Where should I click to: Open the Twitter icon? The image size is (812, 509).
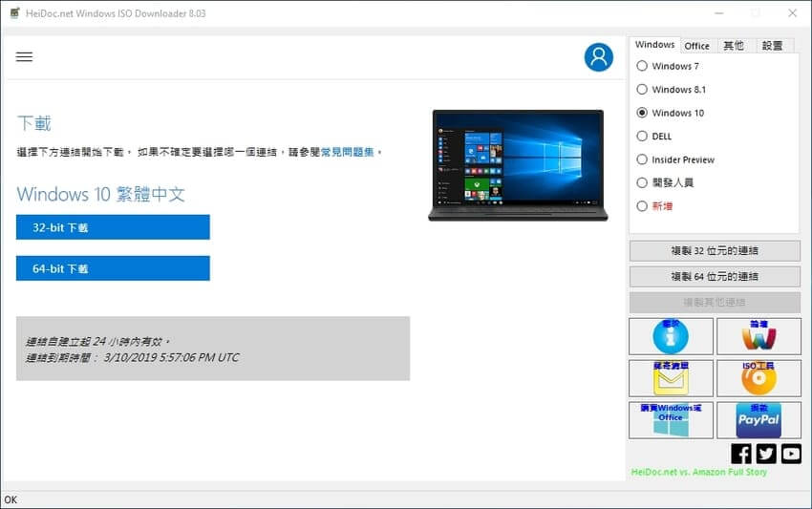click(x=766, y=454)
